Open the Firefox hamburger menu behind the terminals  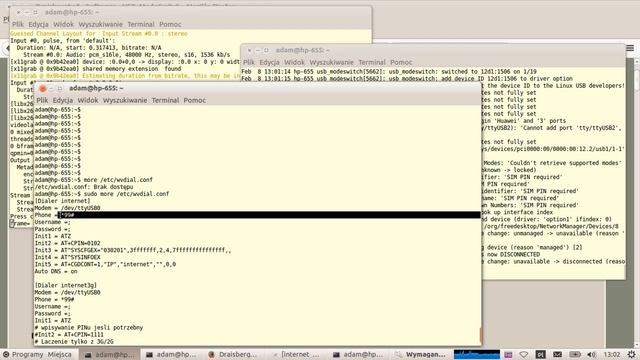[x=630, y=48]
